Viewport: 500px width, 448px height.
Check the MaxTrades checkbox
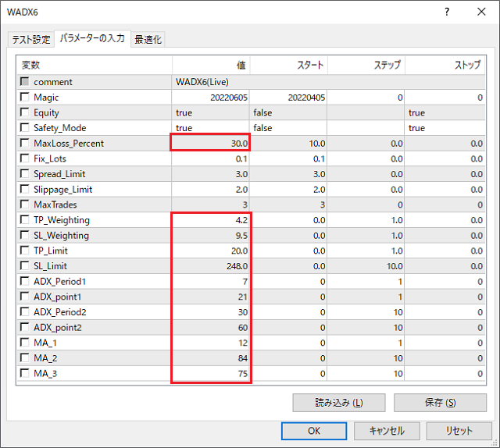click(x=24, y=204)
